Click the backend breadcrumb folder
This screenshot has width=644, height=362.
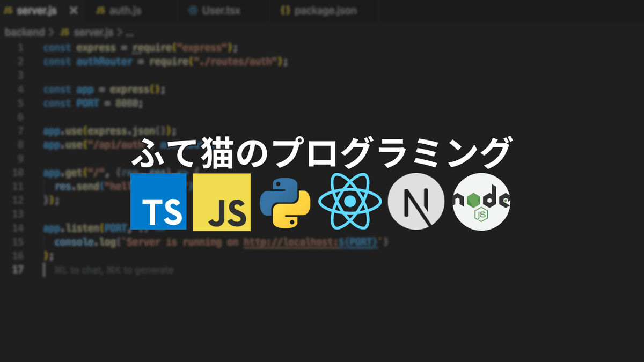(x=25, y=33)
